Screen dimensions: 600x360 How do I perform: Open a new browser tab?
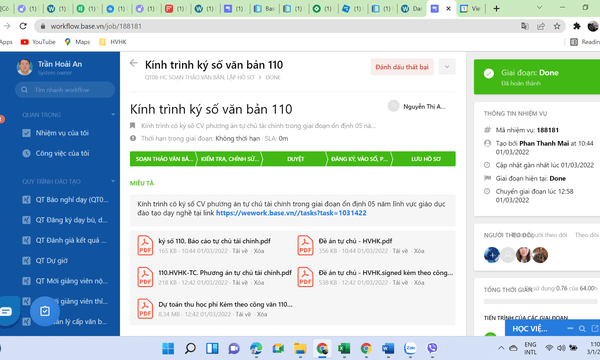(496, 8)
